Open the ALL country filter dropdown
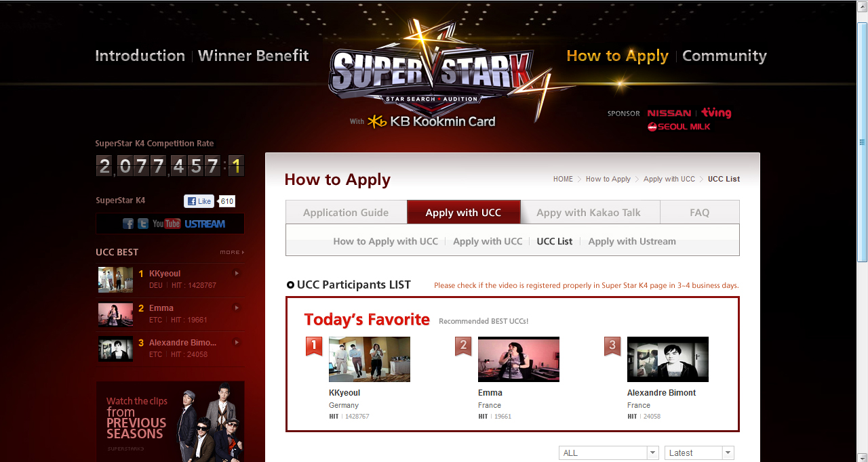The height and width of the screenshot is (462, 868). tap(609, 453)
